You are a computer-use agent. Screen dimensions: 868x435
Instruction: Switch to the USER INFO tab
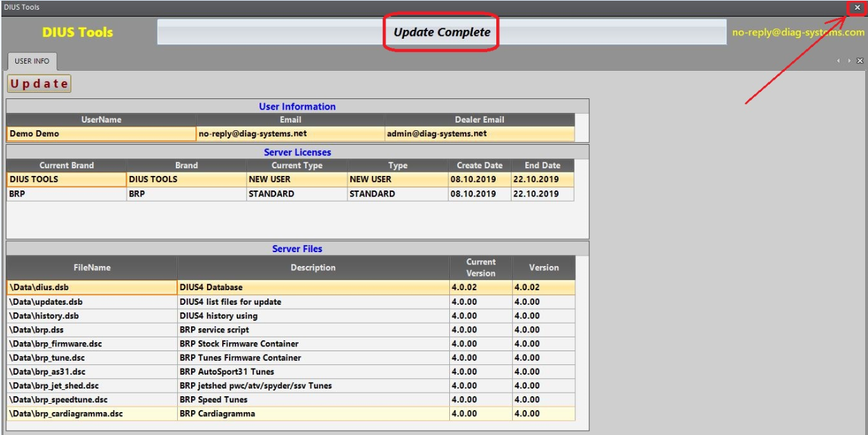[x=32, y=61]
